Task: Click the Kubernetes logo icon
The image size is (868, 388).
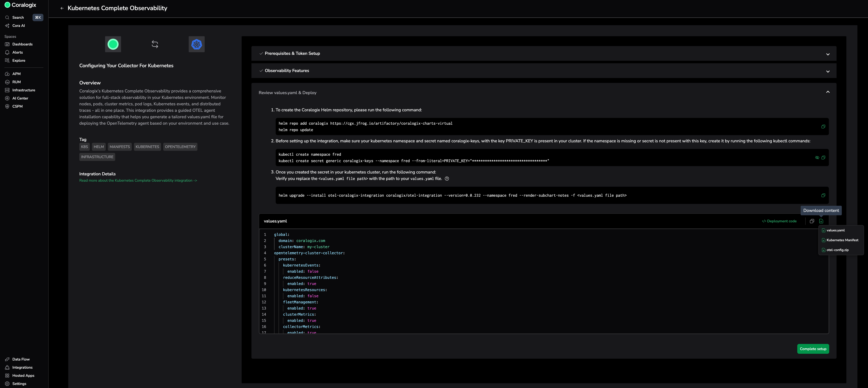Action: (x=197, y=44)
